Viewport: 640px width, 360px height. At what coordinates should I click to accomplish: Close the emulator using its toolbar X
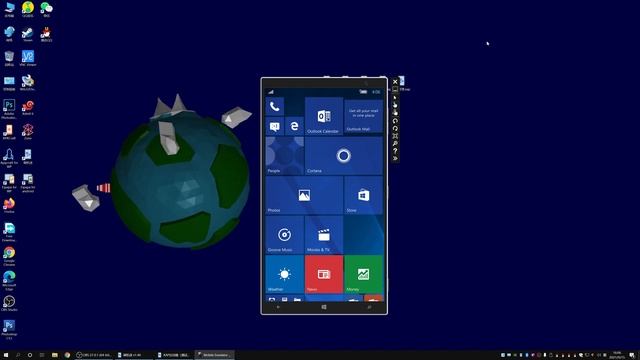click(x=395, y=82)
